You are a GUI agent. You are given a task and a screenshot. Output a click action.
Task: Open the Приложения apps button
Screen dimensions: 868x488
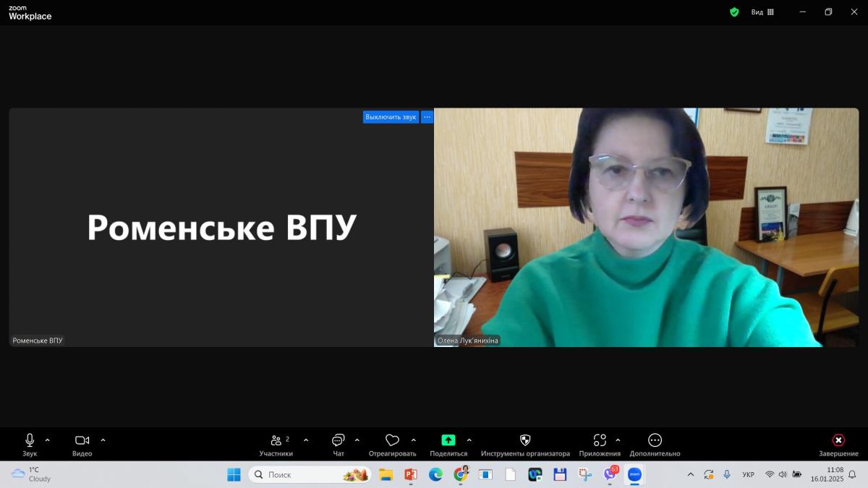(x=600, y=445)
